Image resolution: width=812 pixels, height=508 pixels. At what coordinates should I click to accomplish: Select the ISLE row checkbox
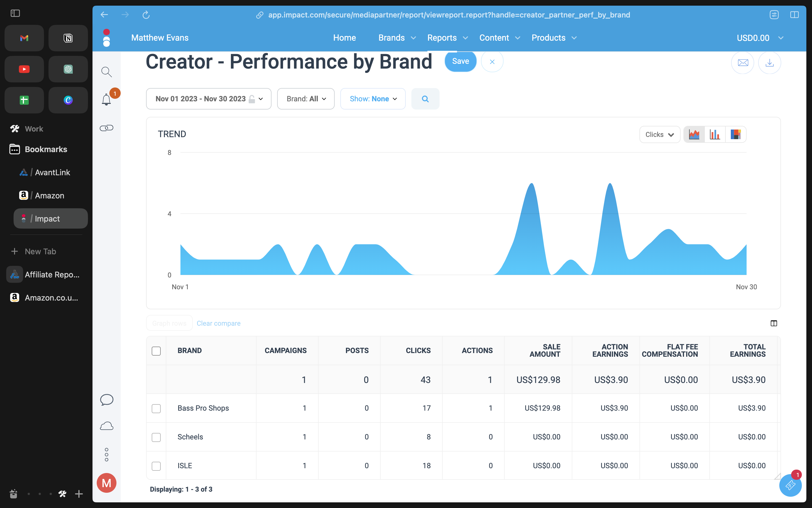[156, 466]
